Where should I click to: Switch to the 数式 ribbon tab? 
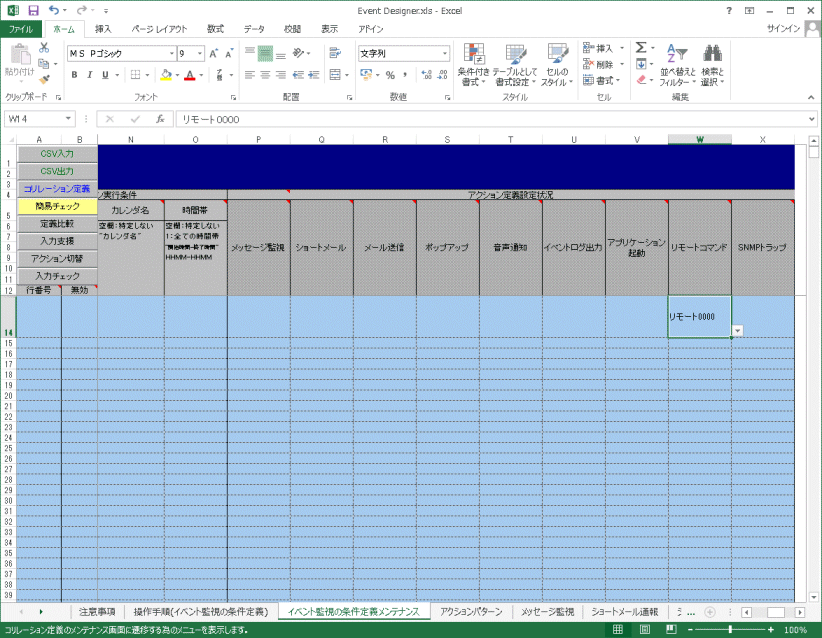pyautogui.click(x=215, y=29)
